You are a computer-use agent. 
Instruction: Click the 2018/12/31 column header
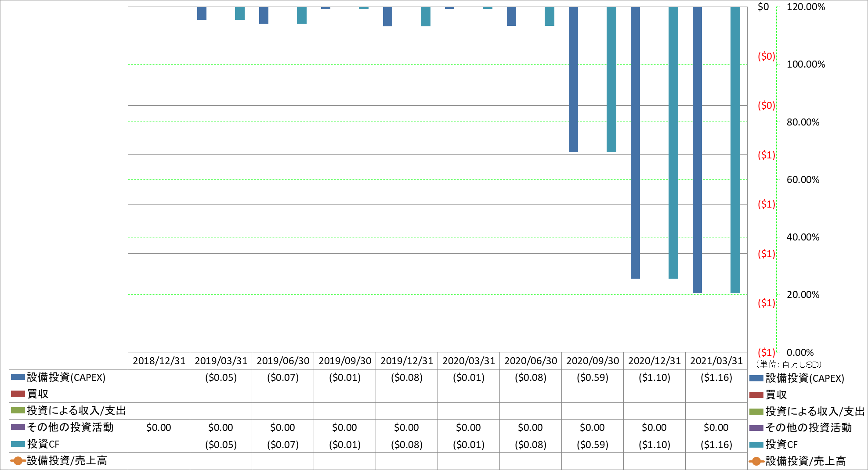tap(159, 361)
